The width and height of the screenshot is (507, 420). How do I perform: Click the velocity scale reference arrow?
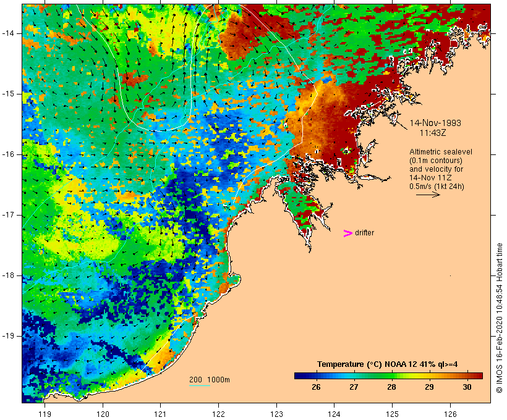(428, 195)
